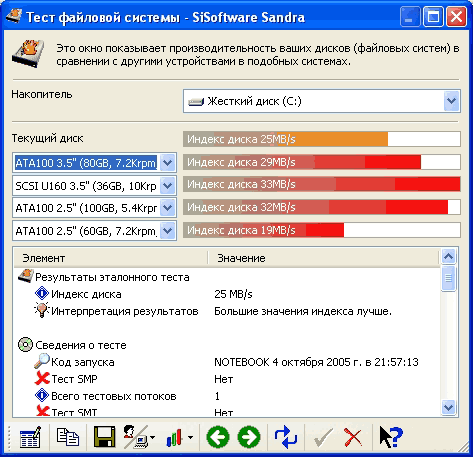This screenshot has width=473, height=457.
Task: Copy results with the clipboard icon
Action: click(x=68, y=437)
